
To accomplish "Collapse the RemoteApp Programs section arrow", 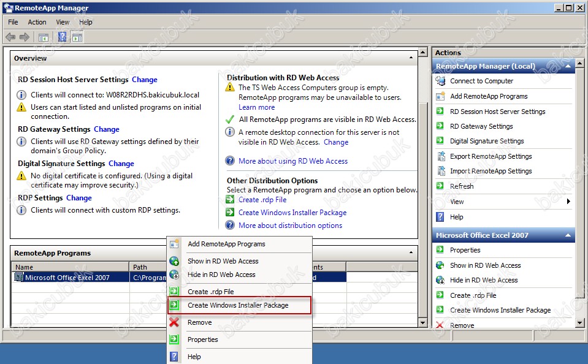I will (411, 252).
